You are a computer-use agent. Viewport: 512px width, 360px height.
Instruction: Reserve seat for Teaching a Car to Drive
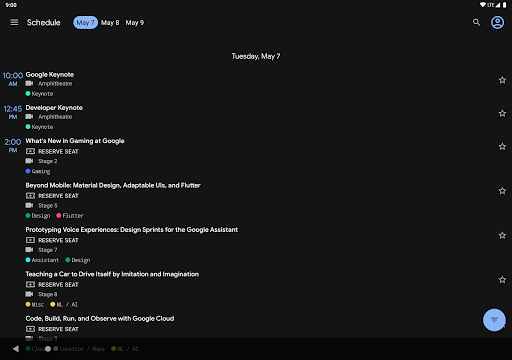coord(52,285)
